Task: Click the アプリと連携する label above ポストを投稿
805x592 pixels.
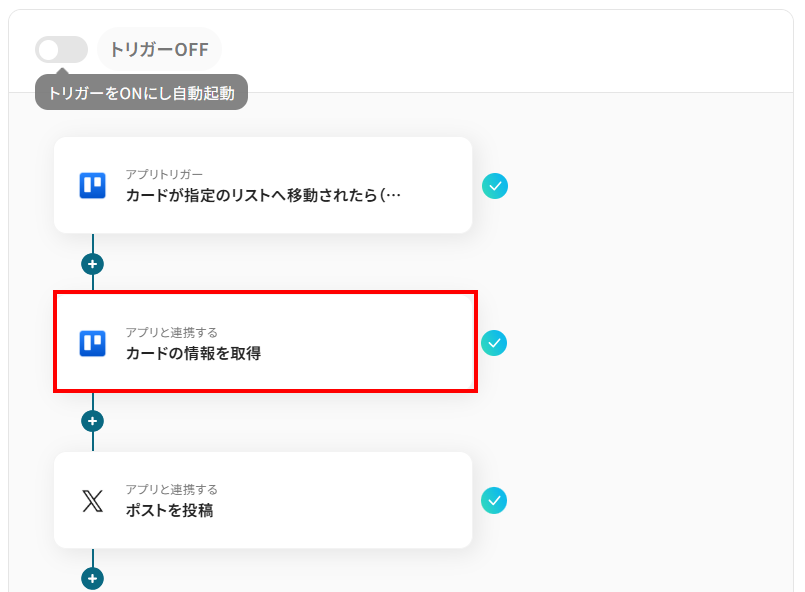Action: [171, 490]
